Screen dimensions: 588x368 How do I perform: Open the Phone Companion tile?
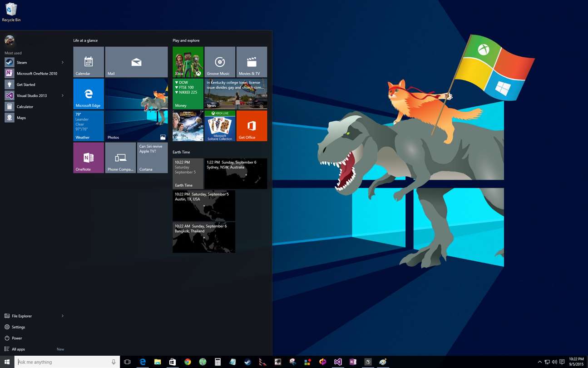120,158
